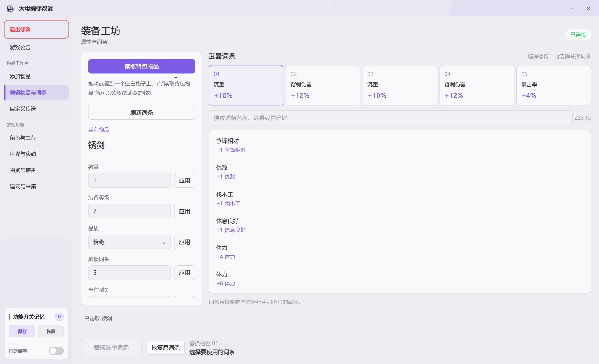
Task: Save the 功能开关记忆 settings with 保存
Action: coord(22,331)
